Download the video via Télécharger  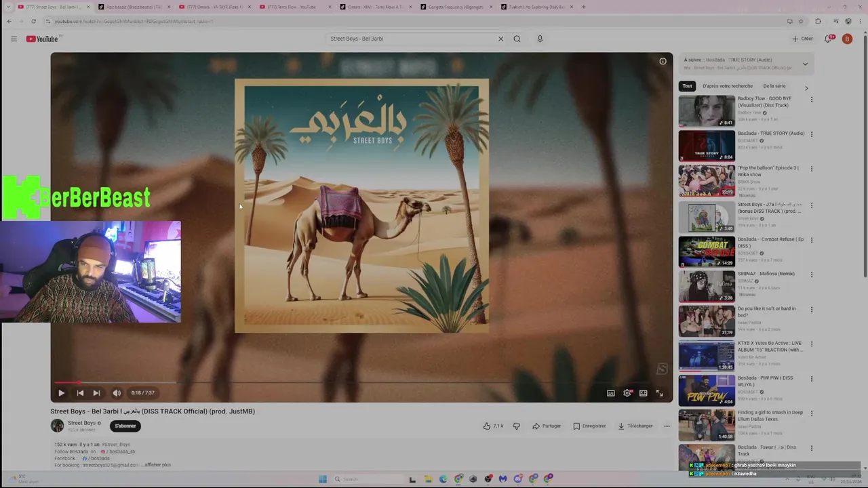(x=635, y=426)
